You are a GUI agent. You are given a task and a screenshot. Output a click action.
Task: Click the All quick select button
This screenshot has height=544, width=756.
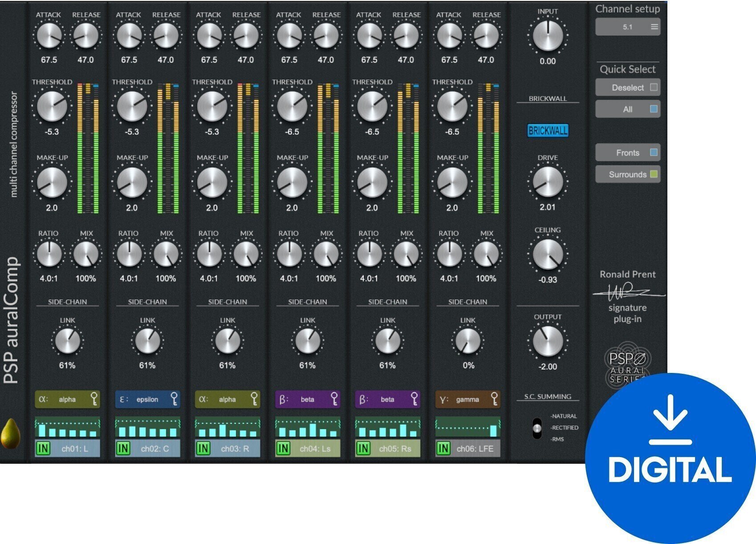[628, 109]
